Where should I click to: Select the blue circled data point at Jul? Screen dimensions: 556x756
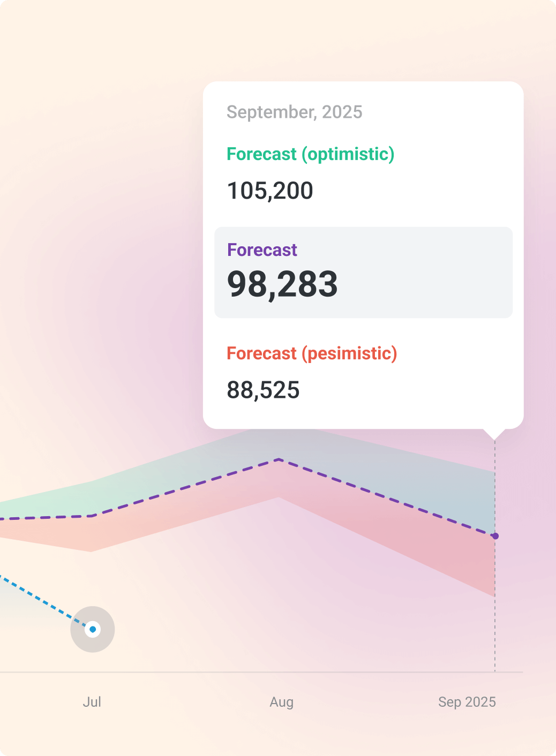click(93, 629)
